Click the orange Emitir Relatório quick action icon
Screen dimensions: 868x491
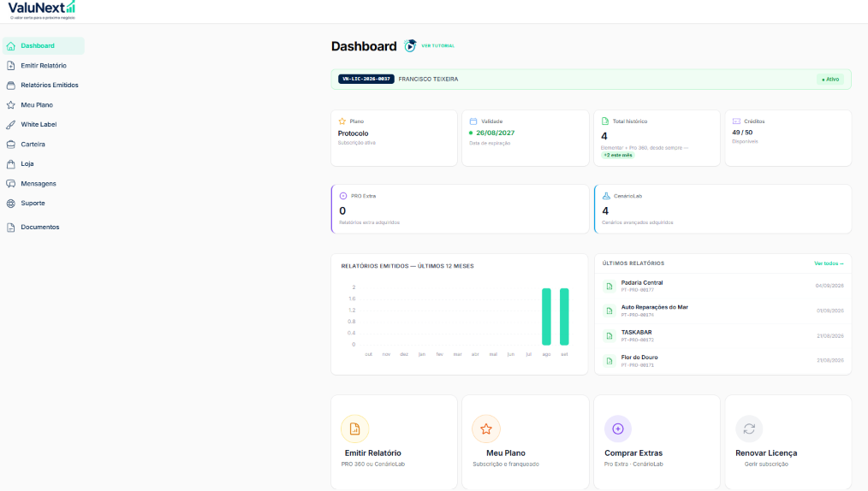click(355, 429)
